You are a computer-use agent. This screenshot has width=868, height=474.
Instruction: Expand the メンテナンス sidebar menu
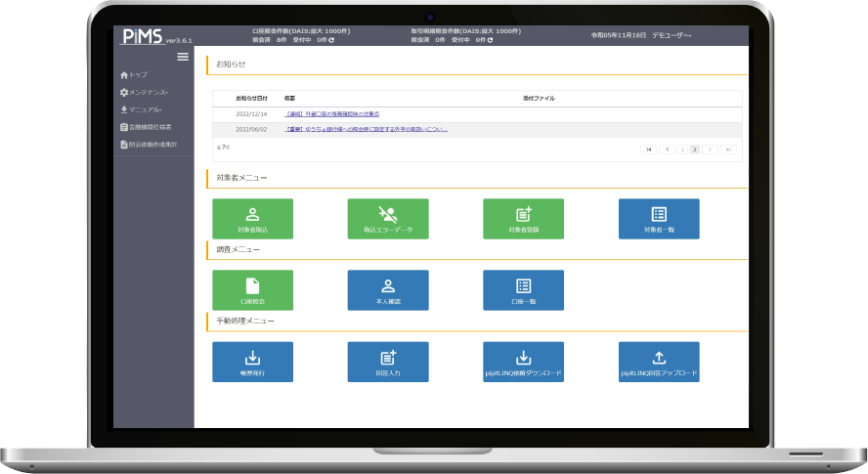pyautogui.click(x=144, y=93)
